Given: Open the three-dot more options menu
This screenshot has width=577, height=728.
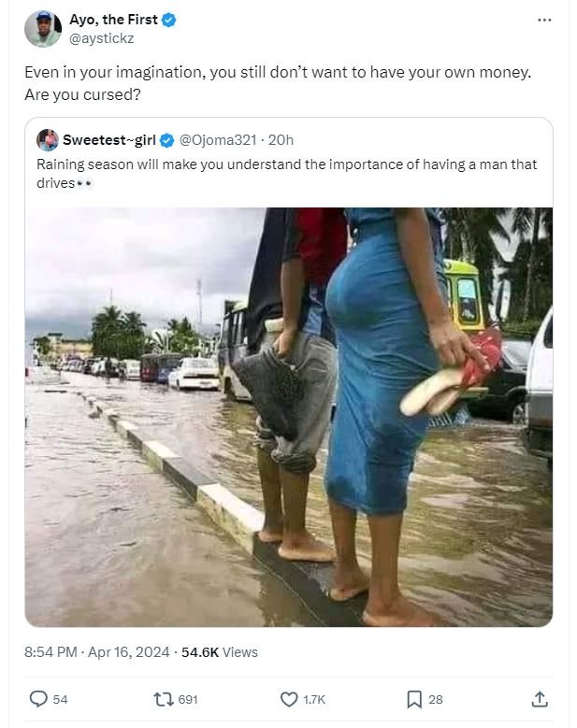Looking at the screenshot, I should point(544,20).
